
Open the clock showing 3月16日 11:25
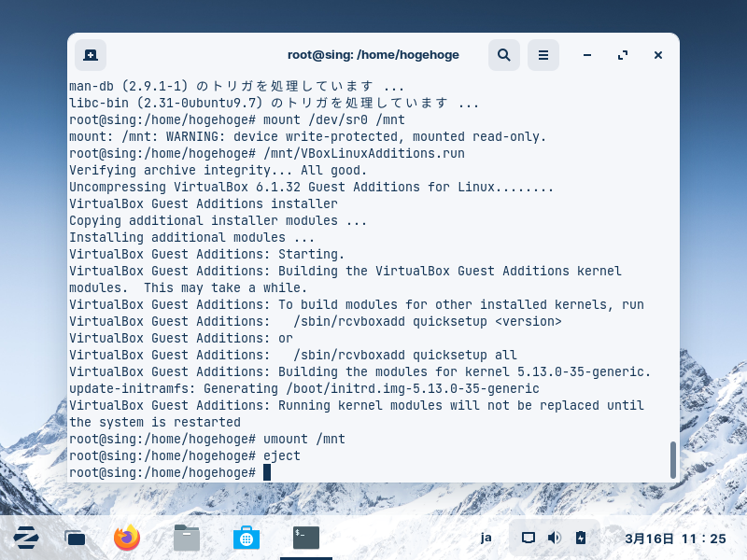pos(675,539)
